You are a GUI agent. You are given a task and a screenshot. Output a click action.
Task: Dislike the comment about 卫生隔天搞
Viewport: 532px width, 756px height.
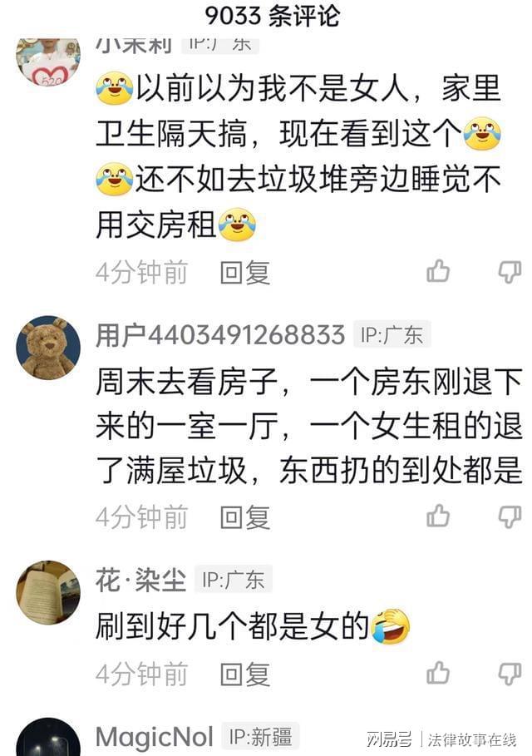pyautogui.click(x=510, y=273)
